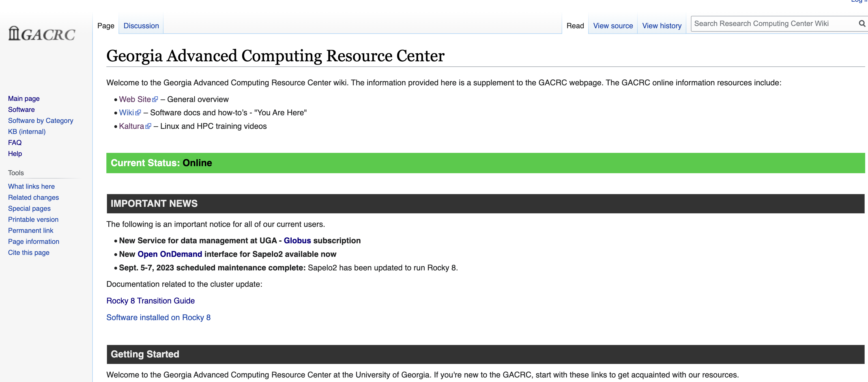The height and width of the screenshot is (382, 868).
Task: Click Cite this page link
Action: point(29,252)
